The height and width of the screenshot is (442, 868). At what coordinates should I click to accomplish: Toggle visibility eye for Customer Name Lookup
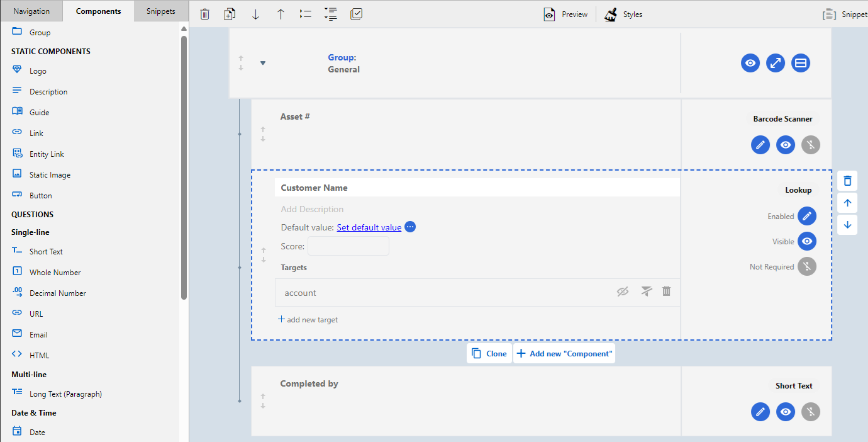(x=807, y=241)
